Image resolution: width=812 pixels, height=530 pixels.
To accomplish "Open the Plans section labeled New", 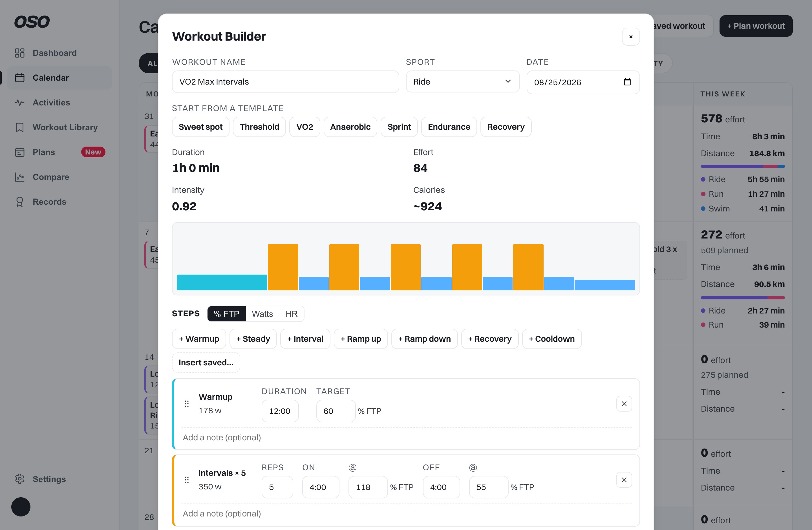I will pyautogui.click(x=59, y=152).
